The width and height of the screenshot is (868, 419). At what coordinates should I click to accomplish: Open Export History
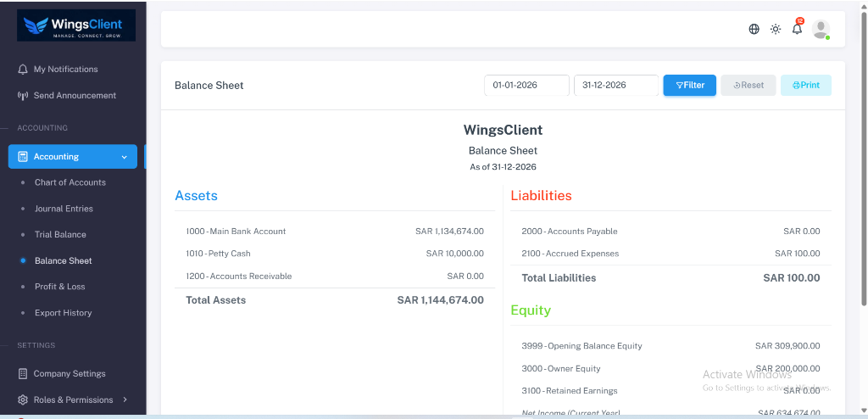tap(63, 313)
